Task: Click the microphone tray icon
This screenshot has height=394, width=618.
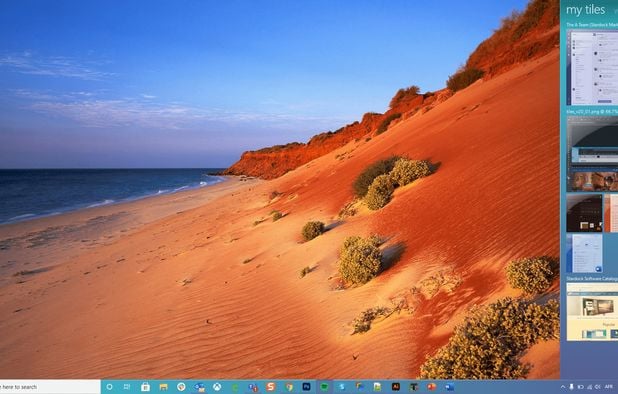Action: point(571,387)
